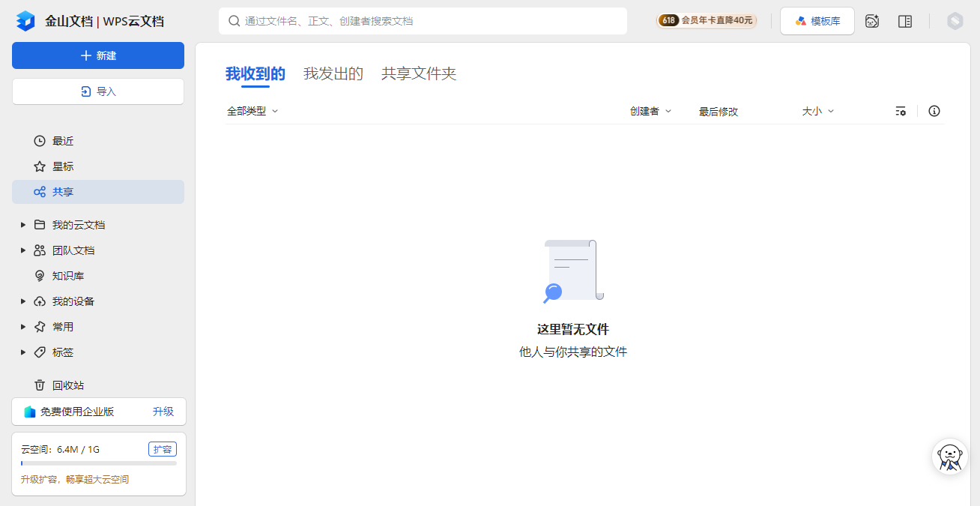Click the search documents input field

pyautogui.click(x=423, y=21)
